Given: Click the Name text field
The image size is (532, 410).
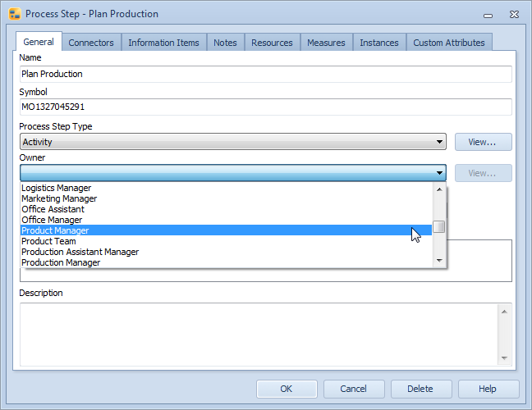Looking at the screenshot, I should [x=265, y=74].
